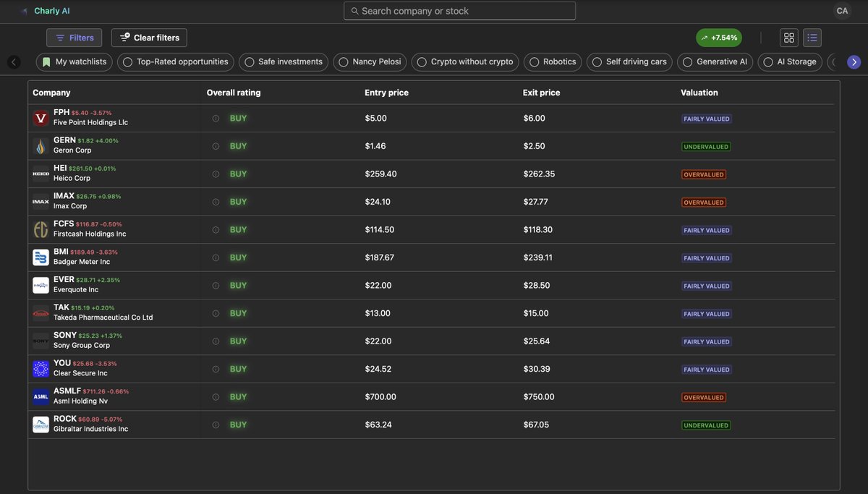This screenshot has height=494, width=868.
Task: Sort by Entry price column header
Action: pos(386,93)
